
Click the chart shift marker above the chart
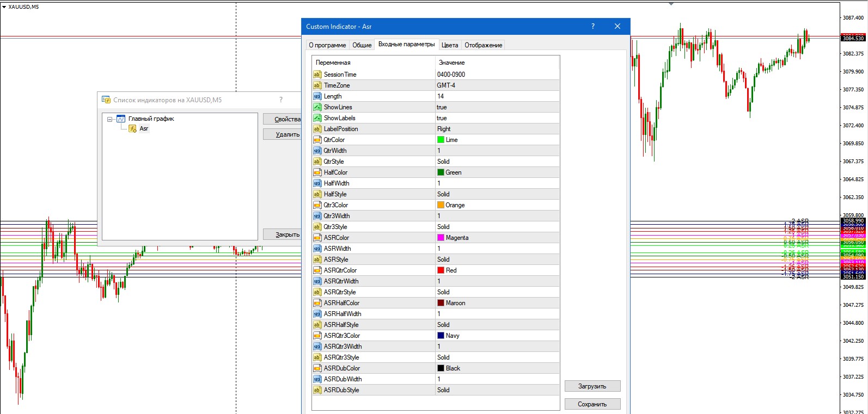click(x=671, y=4)
